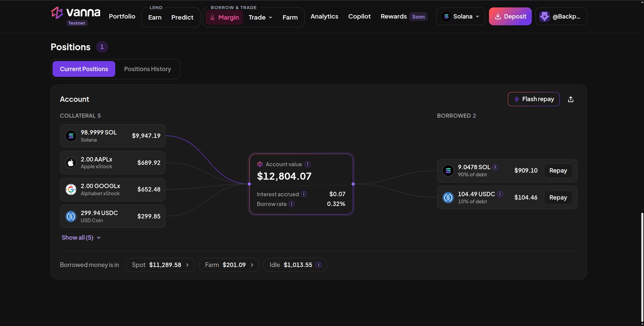The image size is (644, 326).
Task: Click the Apple xStock token icon
Action: pyautogui.click(x=71, y=163)
